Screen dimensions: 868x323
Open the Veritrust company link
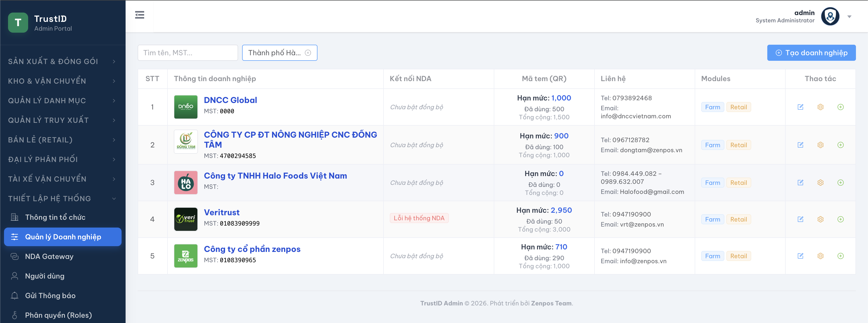[x=222, y=212]
